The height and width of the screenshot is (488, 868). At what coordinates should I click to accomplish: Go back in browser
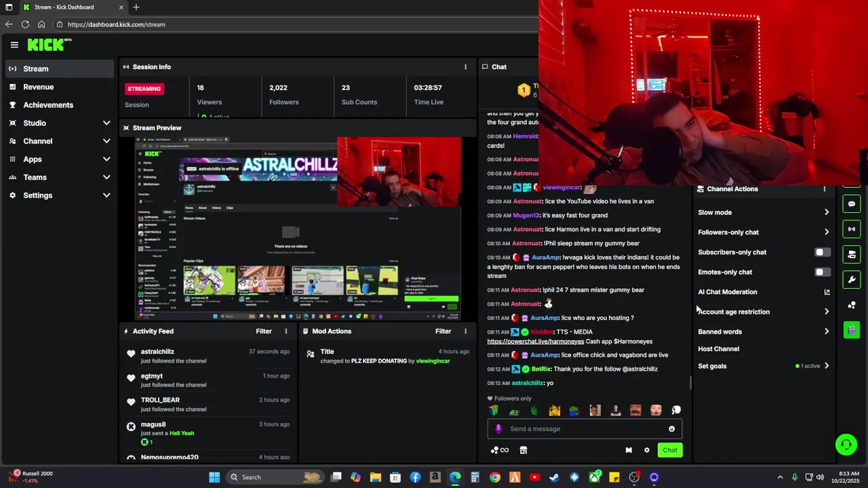pos(9,24)
